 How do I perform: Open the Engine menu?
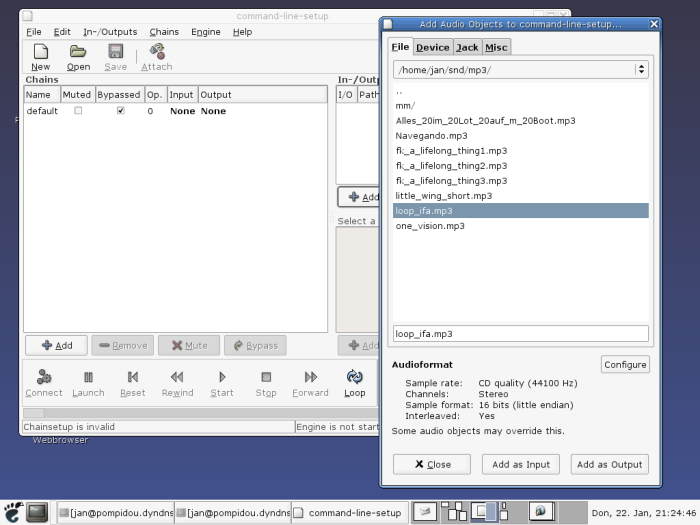[x=206, y=32]
